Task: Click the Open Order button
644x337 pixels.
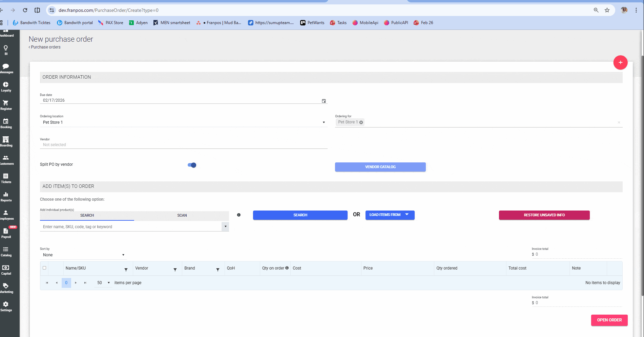Action: pos(609,320)
